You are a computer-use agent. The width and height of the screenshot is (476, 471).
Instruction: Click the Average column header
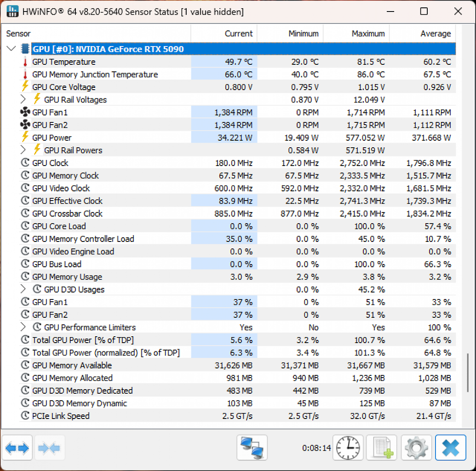point(423,34)
